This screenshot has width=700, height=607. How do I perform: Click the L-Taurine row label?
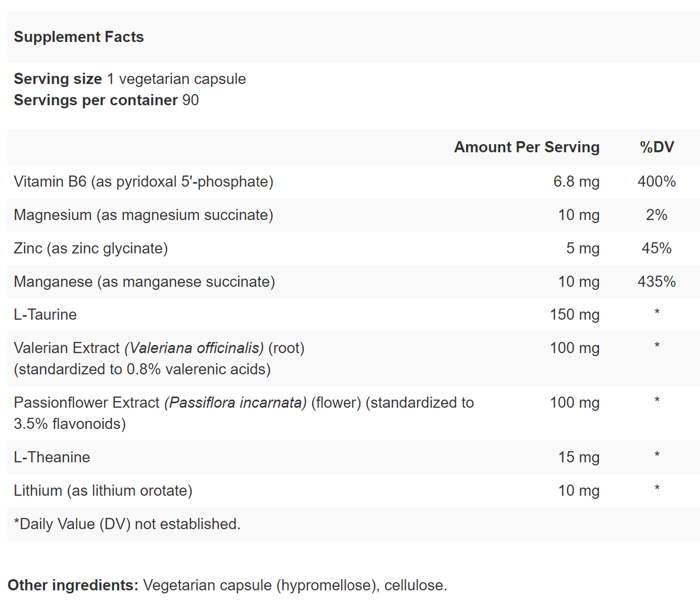(45, 315)
